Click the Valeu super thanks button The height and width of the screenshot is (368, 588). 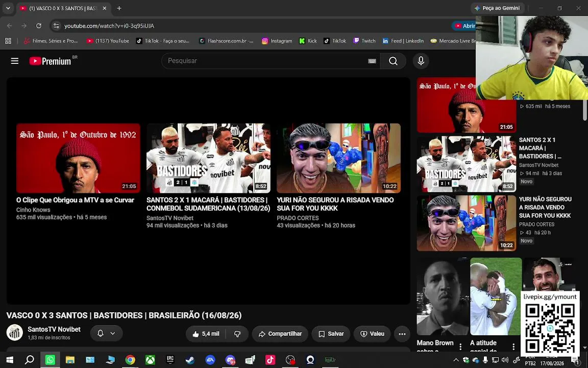click(372, 334)
